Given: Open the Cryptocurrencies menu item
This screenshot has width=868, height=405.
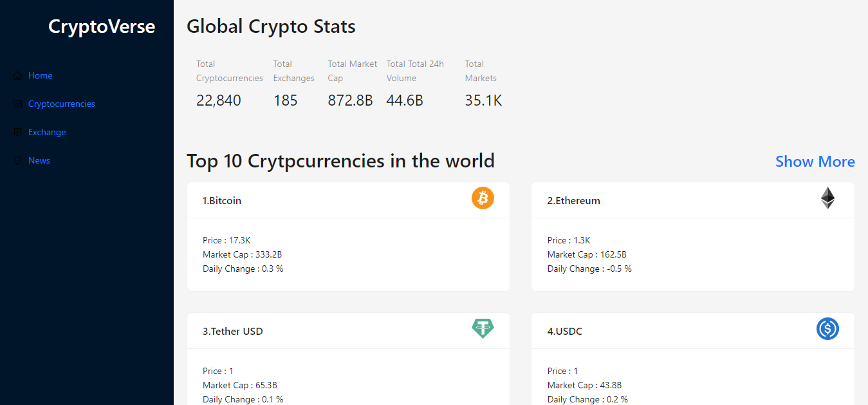Looking at the screenshot, I should pyautogui.click(x=62, y=104).
